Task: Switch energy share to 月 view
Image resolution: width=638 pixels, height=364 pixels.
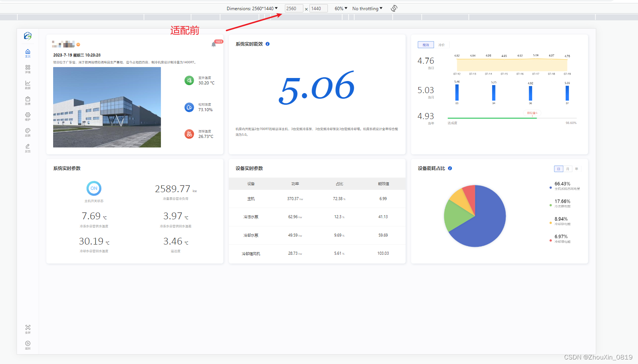Action: 568,169
